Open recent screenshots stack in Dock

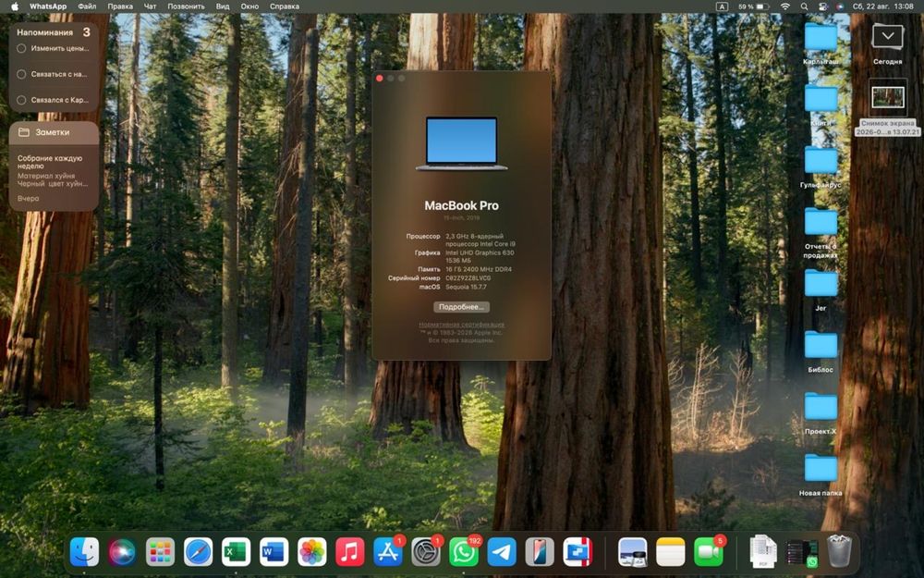pos(801,553)
